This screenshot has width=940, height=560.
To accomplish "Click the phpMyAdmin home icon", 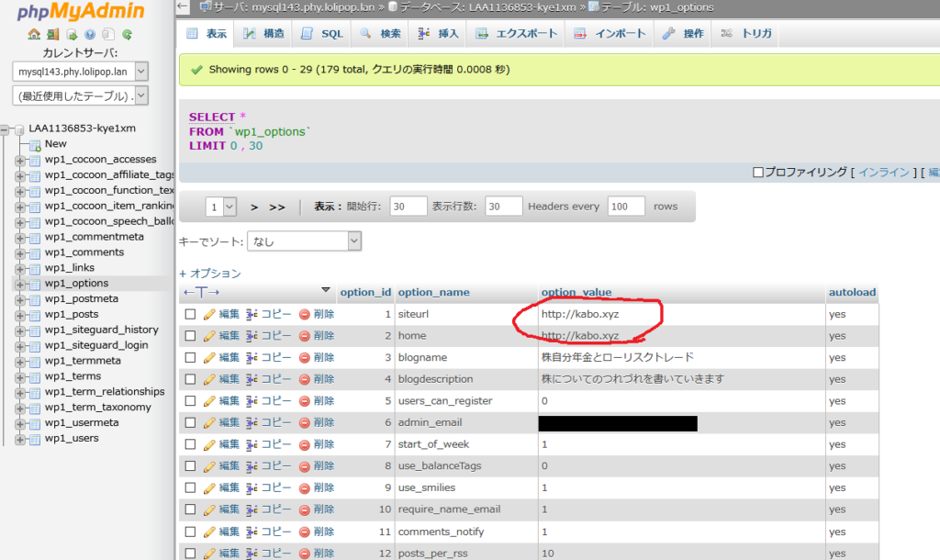I will point(34,35).
